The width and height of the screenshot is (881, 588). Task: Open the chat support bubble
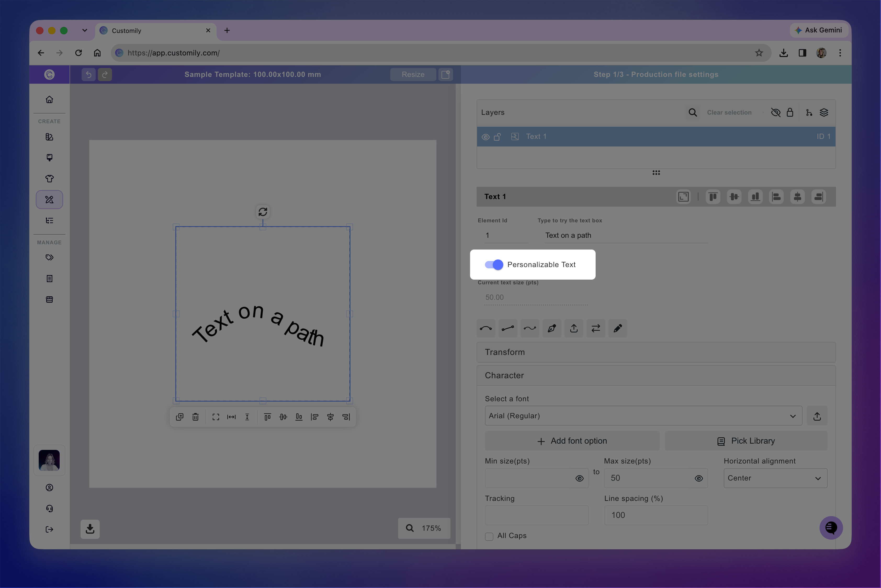pyautogui.click(x=831, y=528)
